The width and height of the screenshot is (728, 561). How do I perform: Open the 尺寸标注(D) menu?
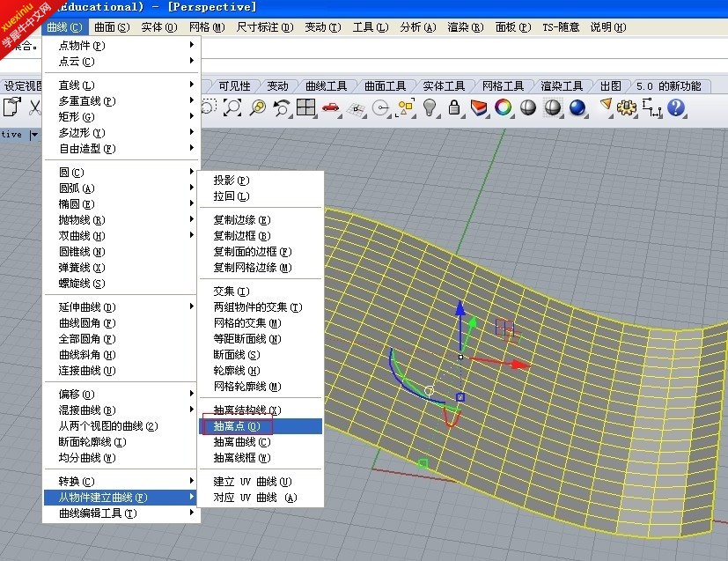coord(265,27)
